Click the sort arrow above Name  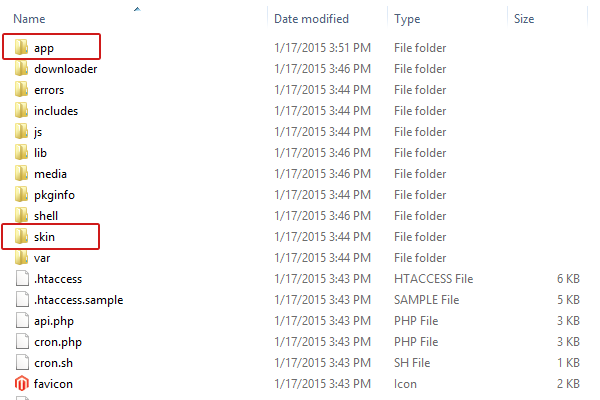pos(137,9)
